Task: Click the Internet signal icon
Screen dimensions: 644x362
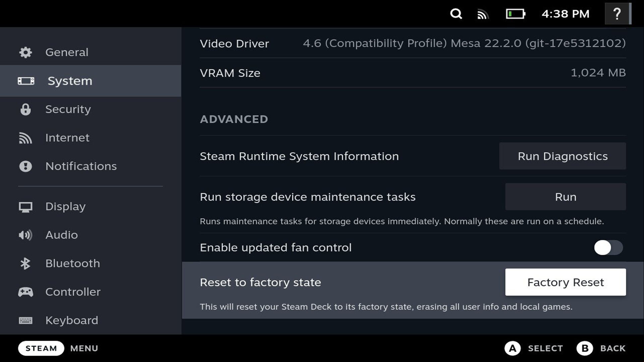Action: point(25,138)
